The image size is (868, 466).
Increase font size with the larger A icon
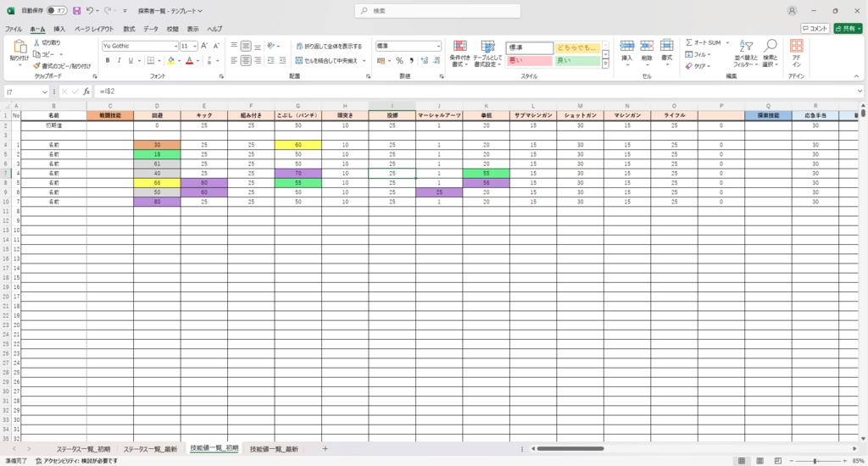[204, 46]
